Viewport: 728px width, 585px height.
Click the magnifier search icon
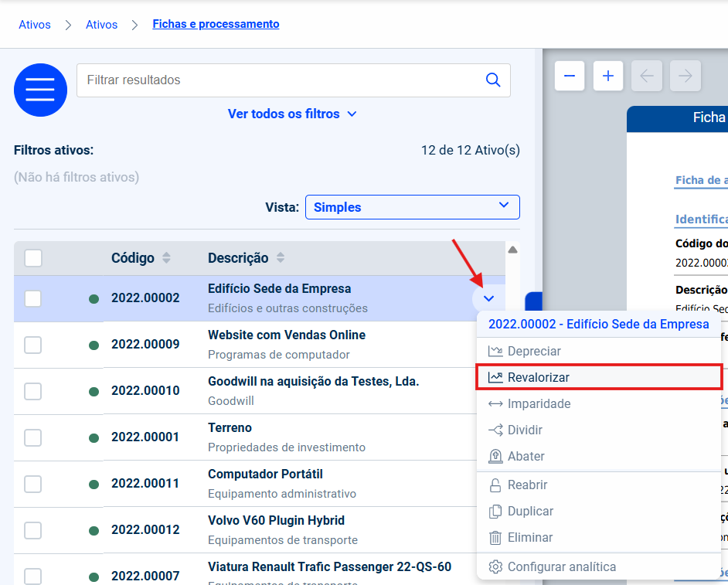point(492,80)
